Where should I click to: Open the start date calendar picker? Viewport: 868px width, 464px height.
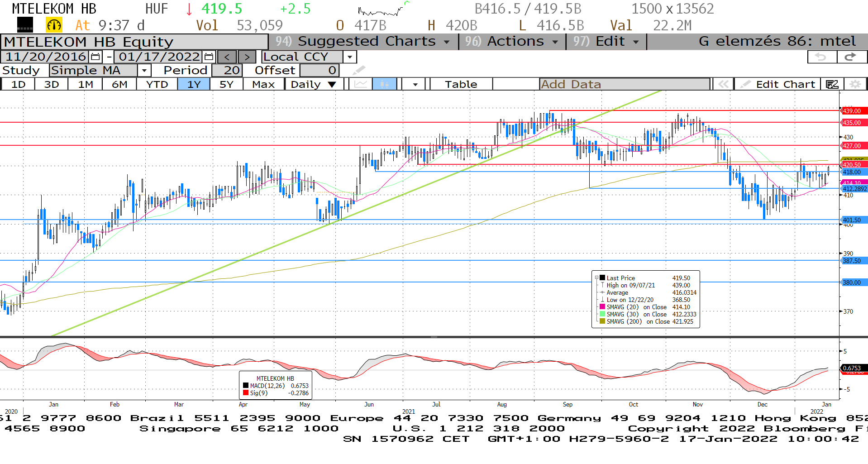point(95,57)
